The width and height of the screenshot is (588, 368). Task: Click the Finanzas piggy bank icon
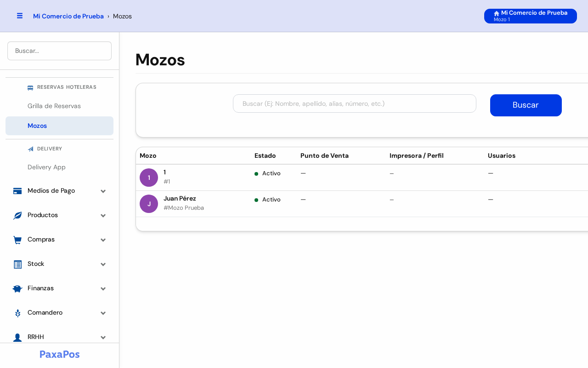(17, 288)
